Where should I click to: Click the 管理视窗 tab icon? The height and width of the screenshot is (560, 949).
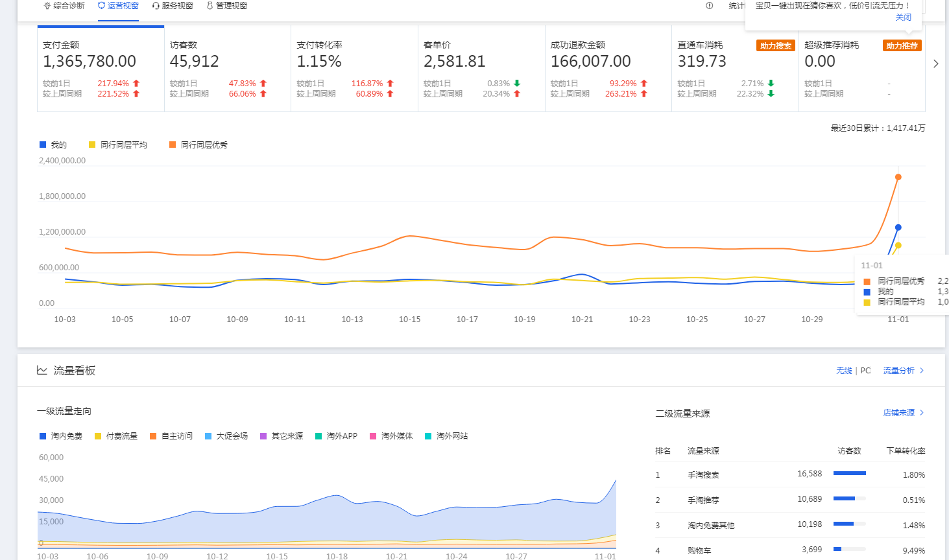click(x=210, y=6)
